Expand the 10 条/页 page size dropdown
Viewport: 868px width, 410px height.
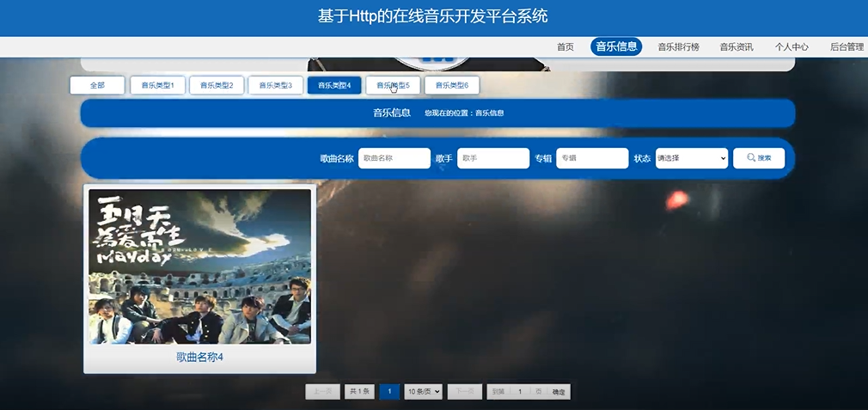pyautogui.click(x=424, y=392)
